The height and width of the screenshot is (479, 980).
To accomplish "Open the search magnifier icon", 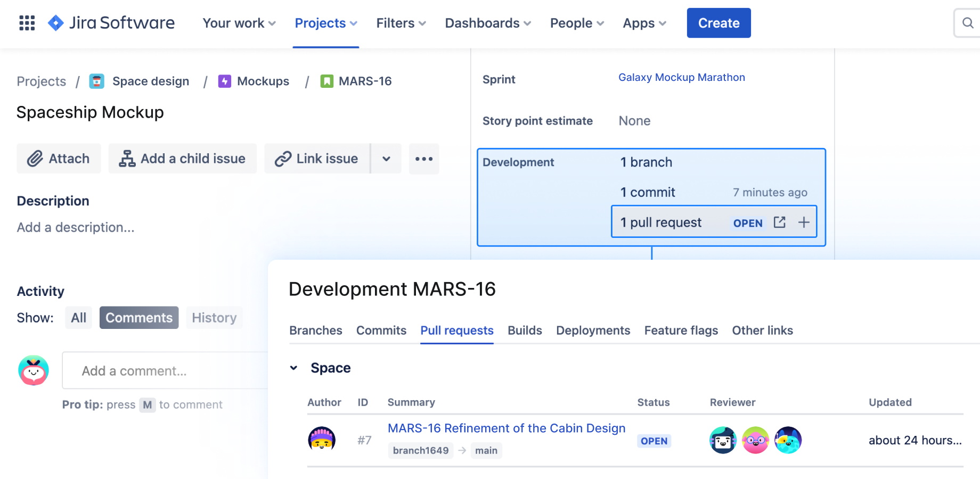I will [x=968, y=23].
